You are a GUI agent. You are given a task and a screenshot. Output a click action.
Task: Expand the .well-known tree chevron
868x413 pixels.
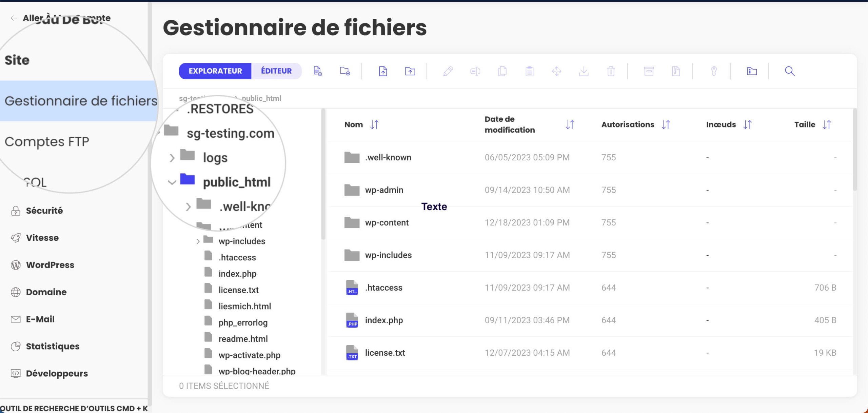(188, 207)
